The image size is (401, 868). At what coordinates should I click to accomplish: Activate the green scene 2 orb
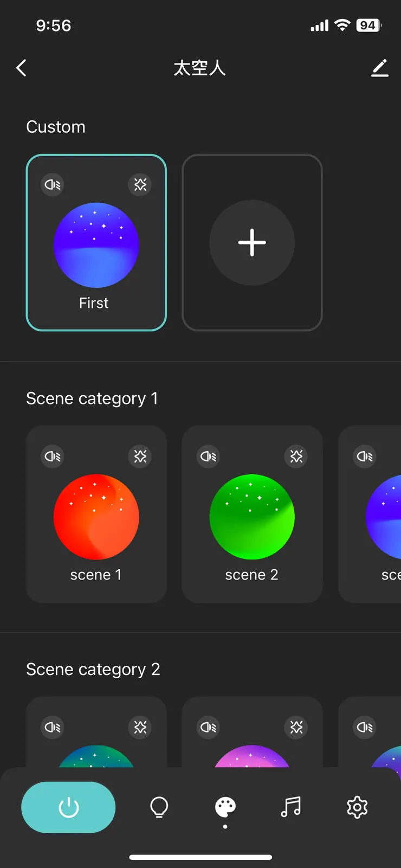[x=252, y=517]
